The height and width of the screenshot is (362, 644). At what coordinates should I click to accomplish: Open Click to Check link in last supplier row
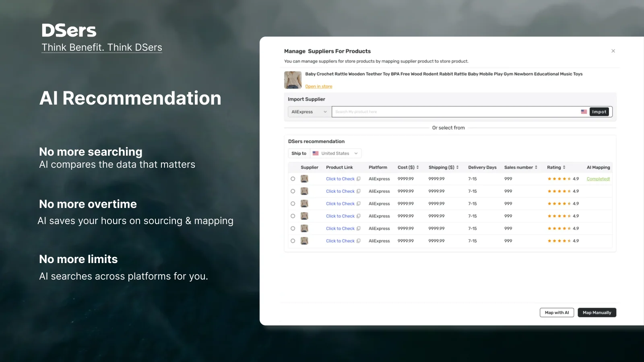(340, 241)
